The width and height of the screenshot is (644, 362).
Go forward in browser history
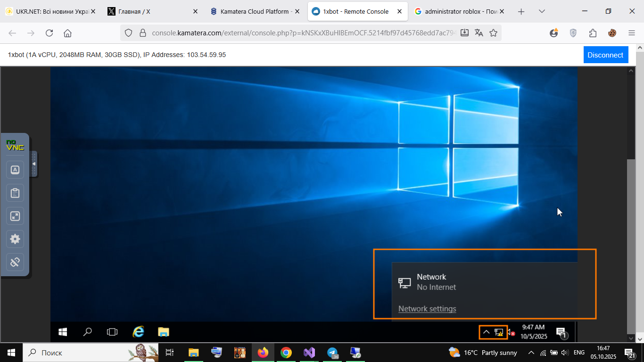pos(31,33)
